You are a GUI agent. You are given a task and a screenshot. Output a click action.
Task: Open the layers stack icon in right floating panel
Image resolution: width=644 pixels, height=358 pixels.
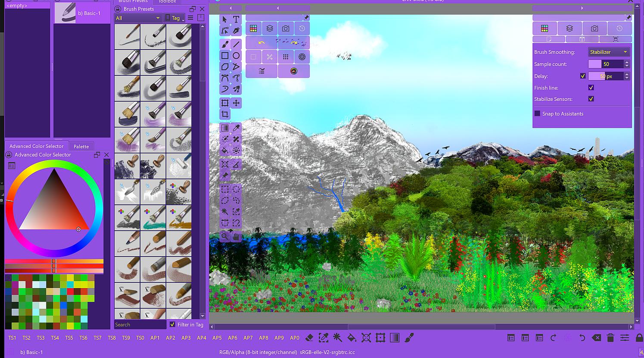click(569, 28)
